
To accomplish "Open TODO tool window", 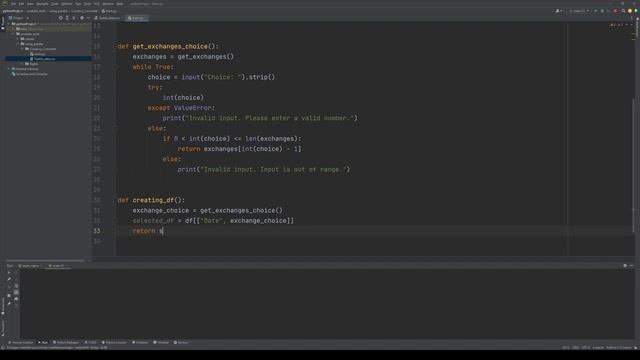I will pyautogui.click(x=91, y=342).
